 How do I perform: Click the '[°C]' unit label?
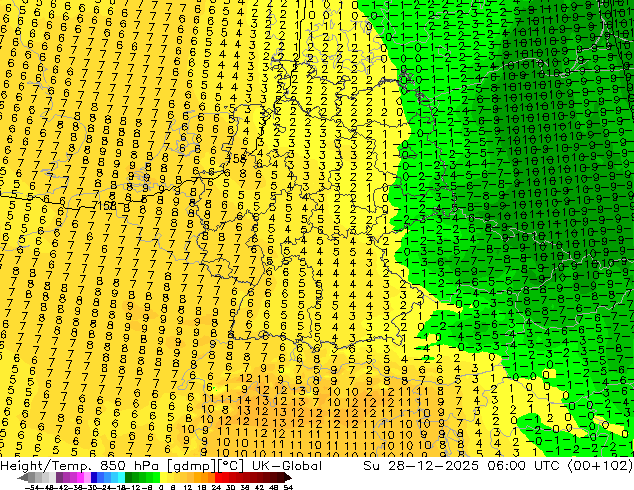point(230,466)
